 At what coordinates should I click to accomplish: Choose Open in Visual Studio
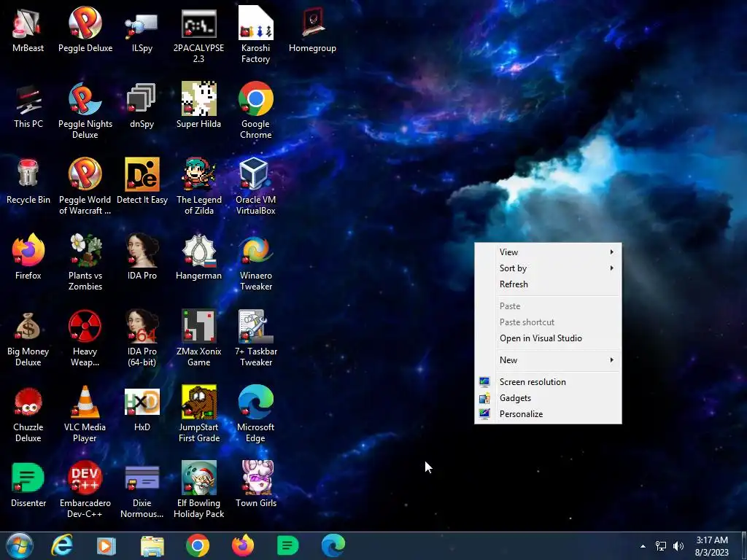click(x=548, y=338)
